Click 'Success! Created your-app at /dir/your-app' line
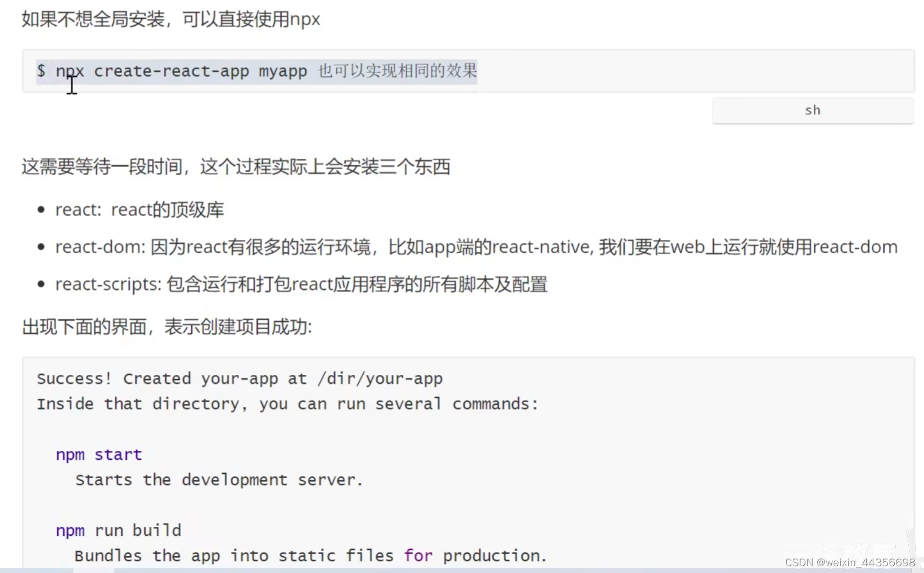The width and height of the screenshot is (924, 573). click(240, 379)
